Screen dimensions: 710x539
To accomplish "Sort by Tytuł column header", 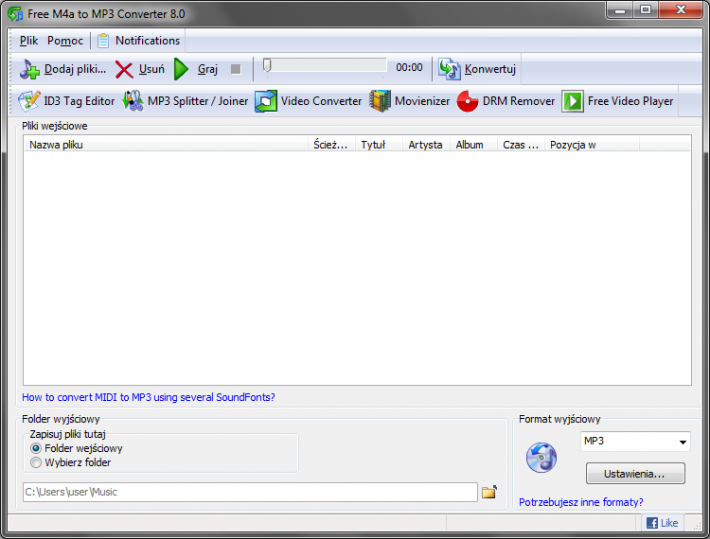I will [x=379, y=145].
